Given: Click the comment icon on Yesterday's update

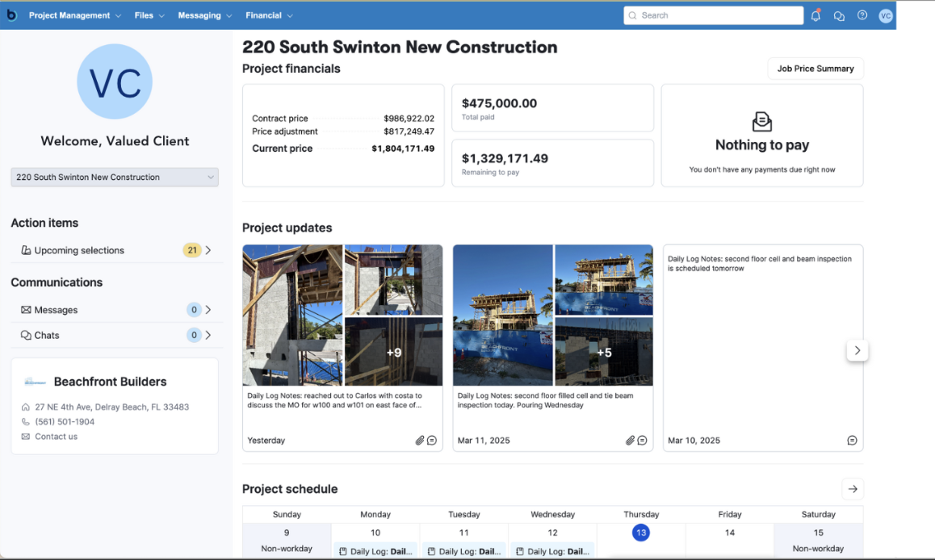Looking at the screenshot, I should point(432,441).
